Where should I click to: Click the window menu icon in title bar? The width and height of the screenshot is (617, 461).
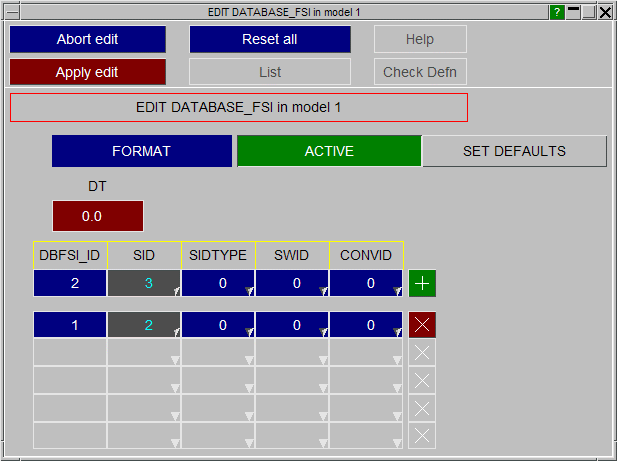(11, 12)
